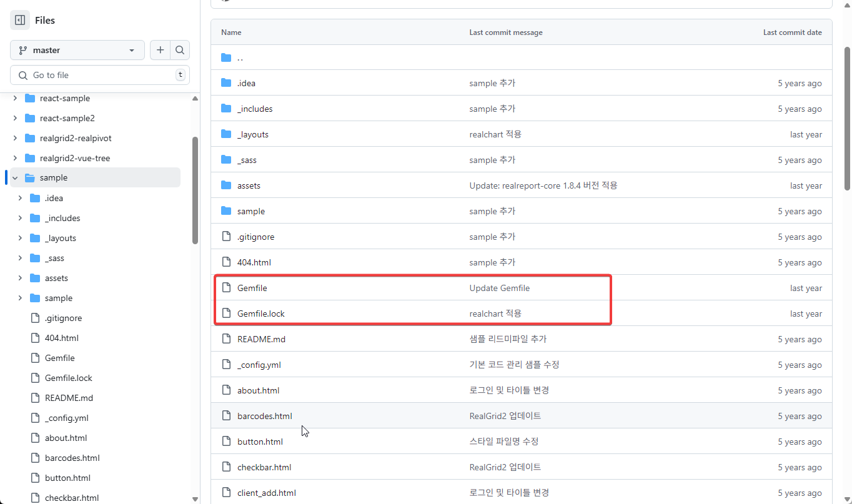Open '기본 코드 관리 샘플 수정' commit message
The width and height of the screenshot is (852, 504).
[x=515, y=365]
